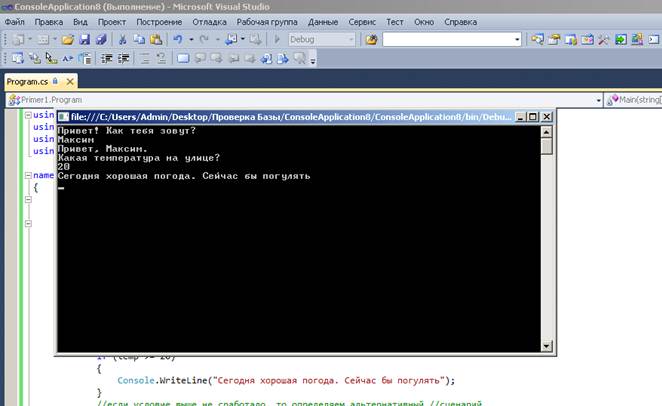Collapse the using directives outline block
The width and height of the screenshot is (662, 406).
tap(28, 115)
